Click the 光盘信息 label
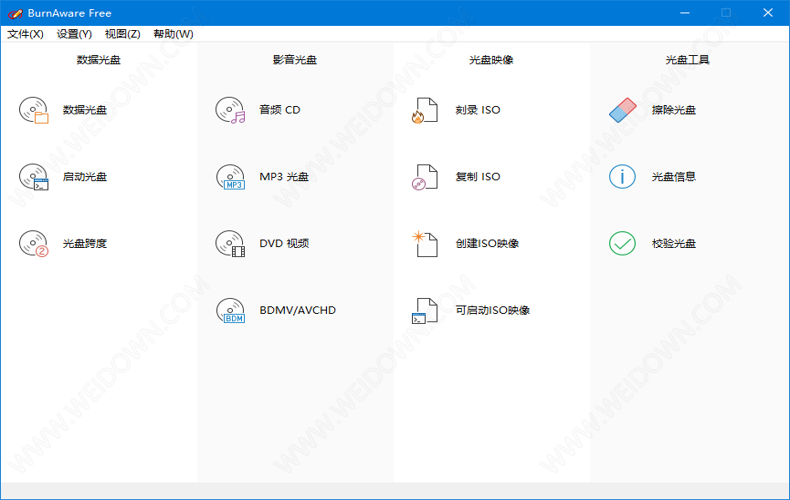The height and width of the screenshot is (500, 790). coord(674,177)
